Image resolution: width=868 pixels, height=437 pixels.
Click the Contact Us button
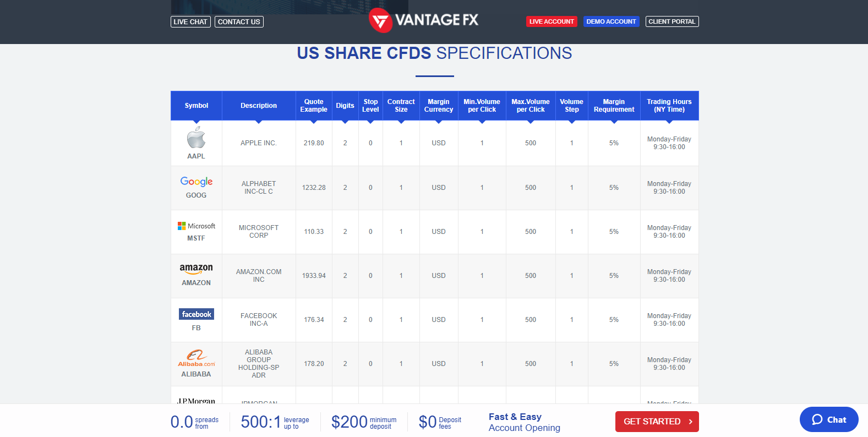pos(239,22)
